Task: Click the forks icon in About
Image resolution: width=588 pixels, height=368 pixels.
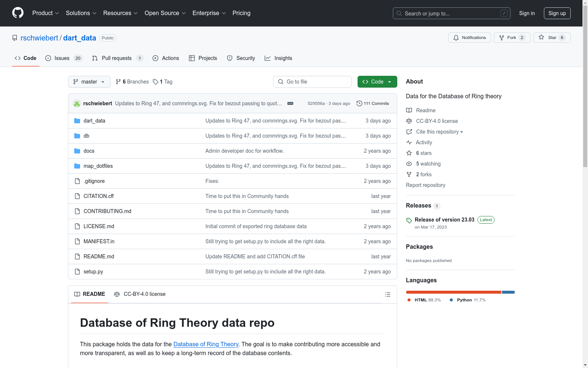Action: click(409, 174)
